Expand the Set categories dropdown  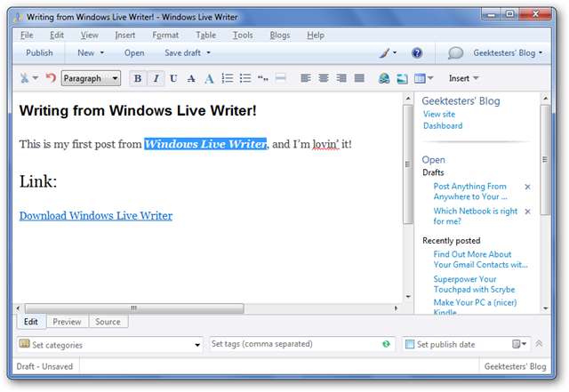tap(197, 344)
